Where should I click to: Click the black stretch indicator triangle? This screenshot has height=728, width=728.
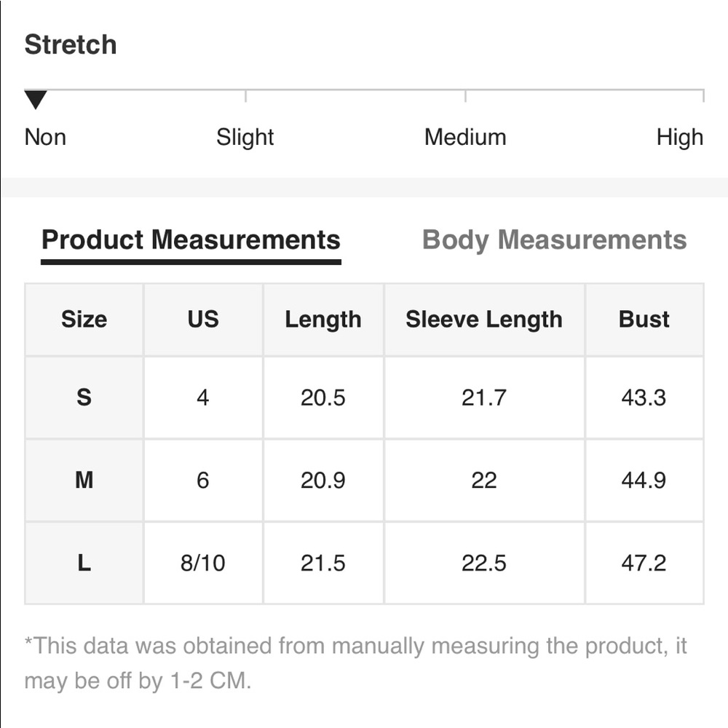click(x=36, y=100)
